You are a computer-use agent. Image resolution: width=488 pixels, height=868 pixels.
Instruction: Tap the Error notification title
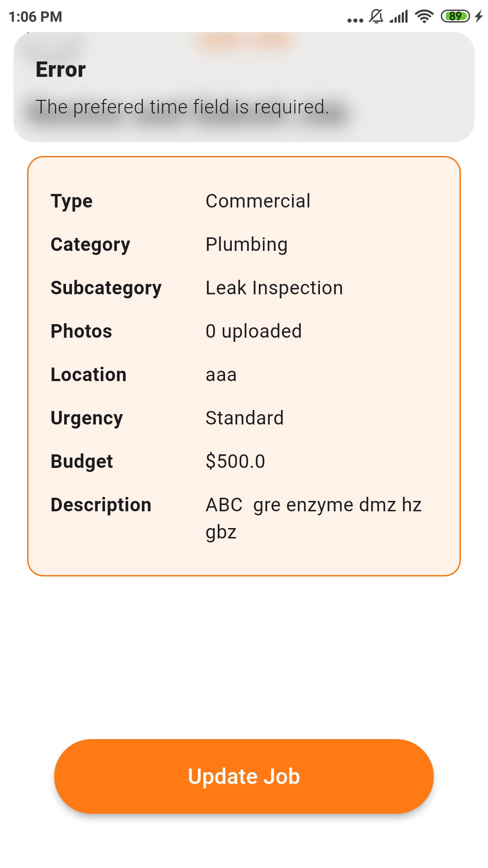61,70
